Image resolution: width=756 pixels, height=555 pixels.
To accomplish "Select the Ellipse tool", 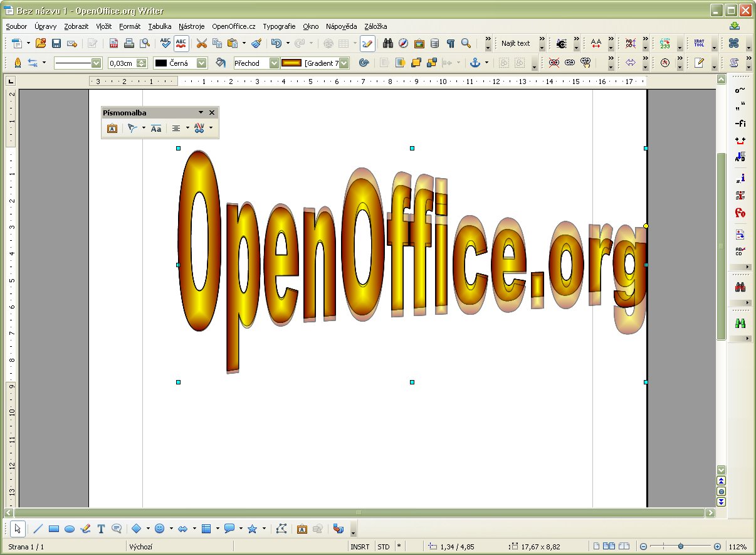I will coord(70,529).
